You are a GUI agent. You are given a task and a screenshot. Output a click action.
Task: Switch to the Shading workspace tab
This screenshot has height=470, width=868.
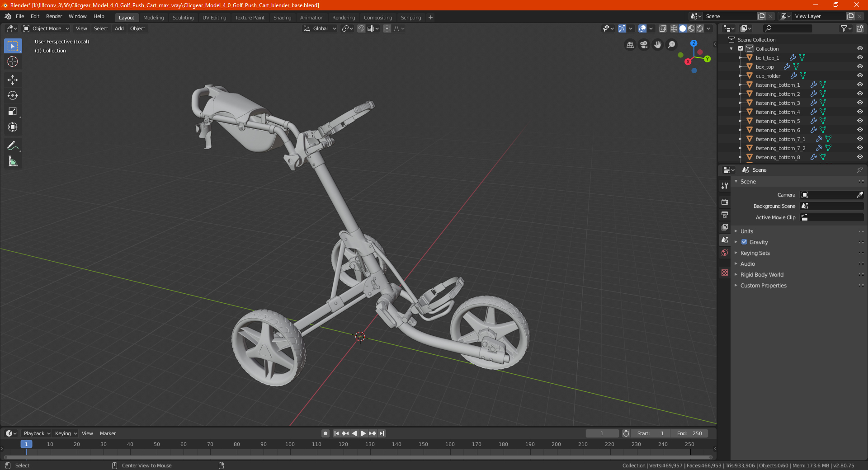[282, 18]
